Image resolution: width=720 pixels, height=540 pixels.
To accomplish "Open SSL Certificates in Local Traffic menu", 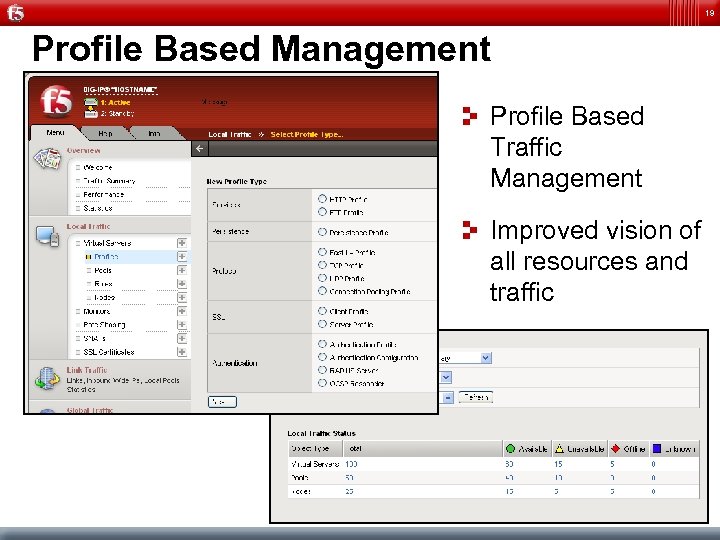I will (109, 352).
